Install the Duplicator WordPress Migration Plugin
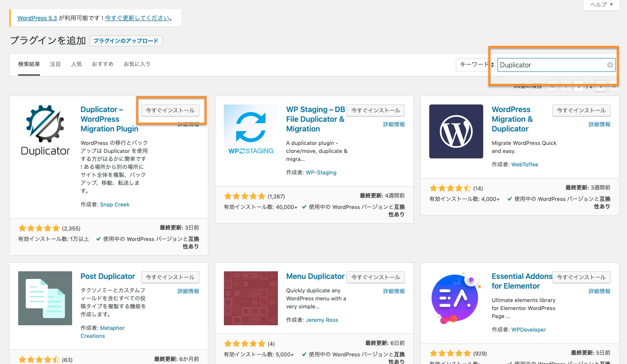 tap(170, 110)
